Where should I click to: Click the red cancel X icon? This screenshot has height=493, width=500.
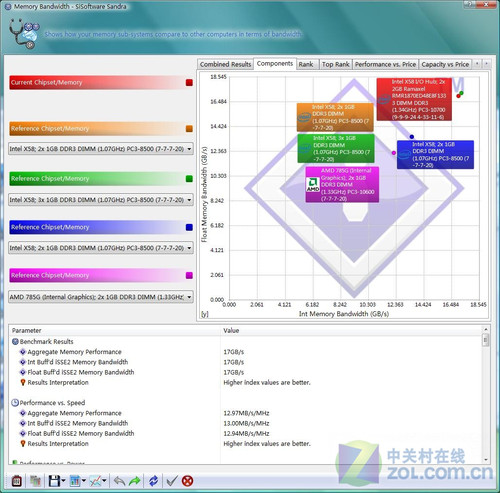tap(188, 481)
